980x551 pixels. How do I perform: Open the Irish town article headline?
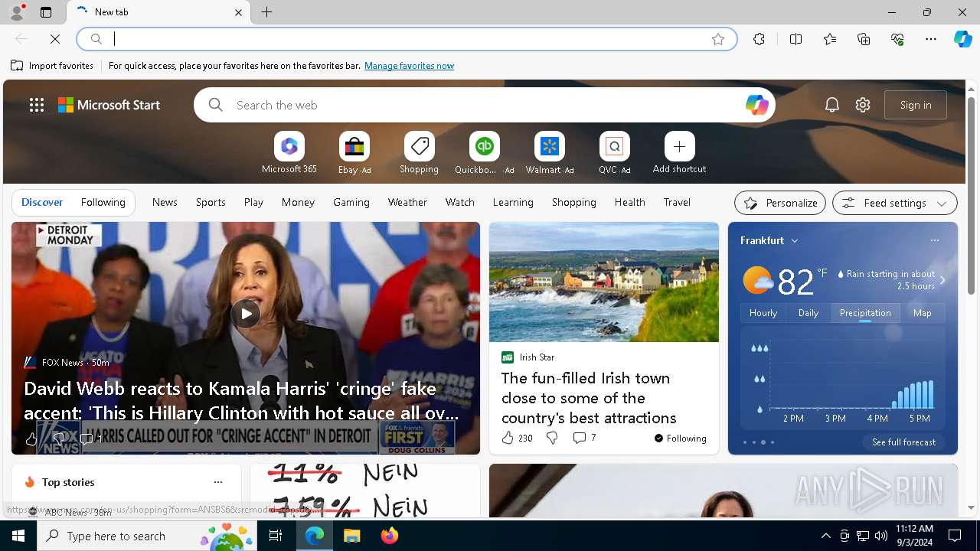click(589, 398)
